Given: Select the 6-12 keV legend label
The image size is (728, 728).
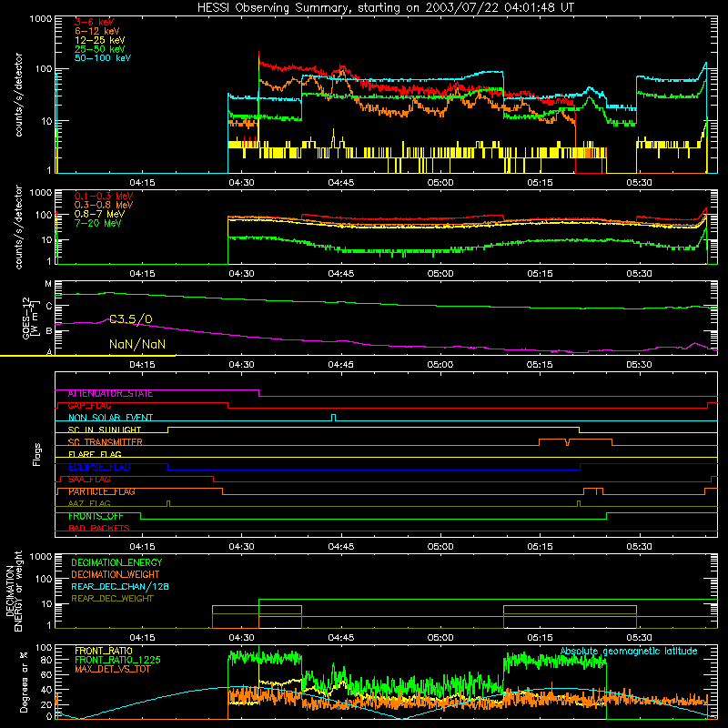Looking at the screenshot, I should tap(97, 31).
